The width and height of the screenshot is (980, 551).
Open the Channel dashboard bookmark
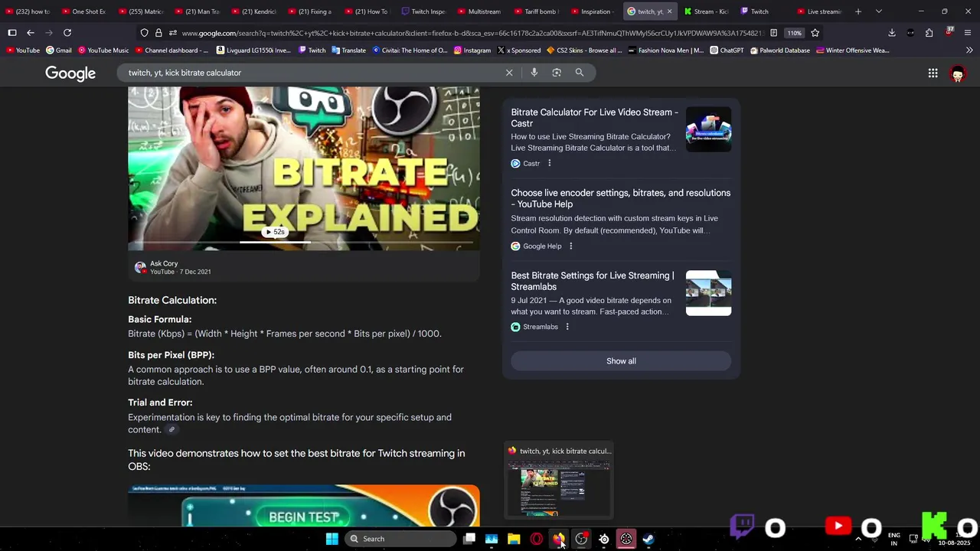point(171,51)
